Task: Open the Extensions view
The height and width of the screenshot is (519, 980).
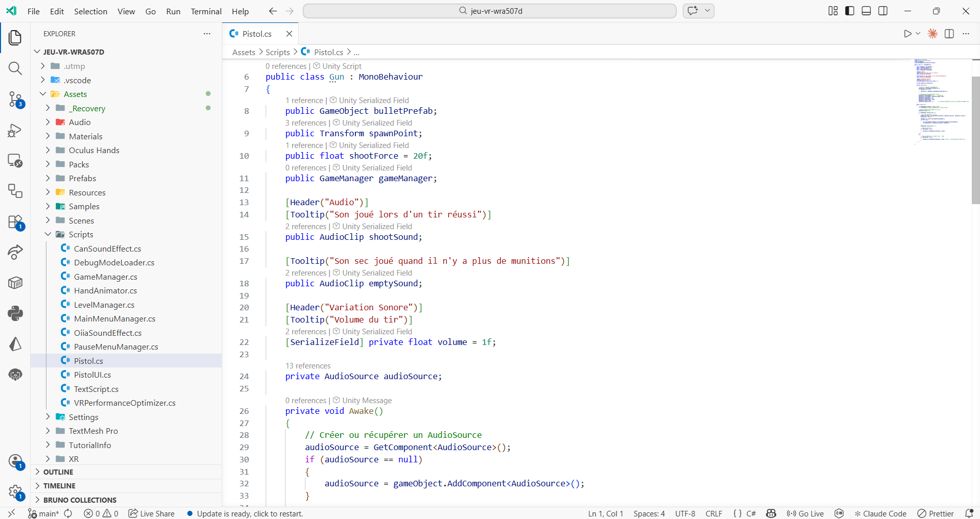Action: point(15,222)
